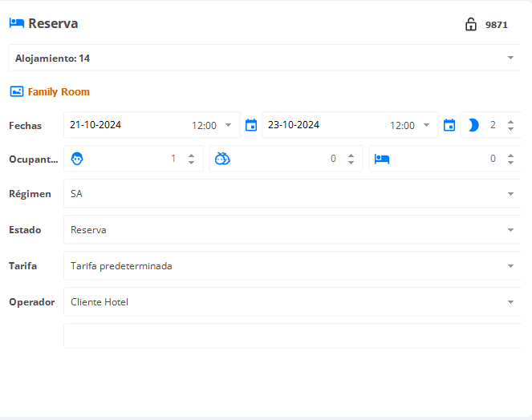Click the children occupants icon
This screenshot has height=420, width=532.
222,159
